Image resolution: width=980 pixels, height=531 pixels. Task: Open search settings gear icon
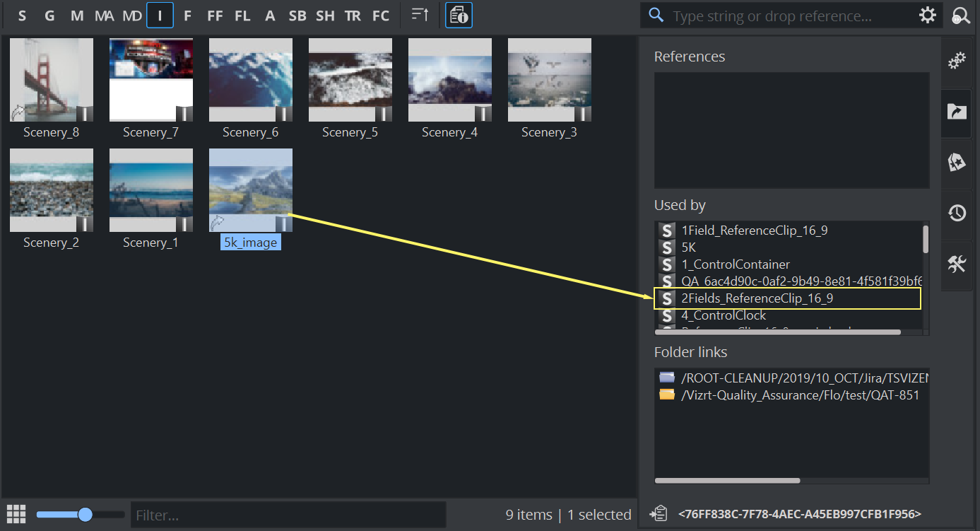(x=927, y=16)
